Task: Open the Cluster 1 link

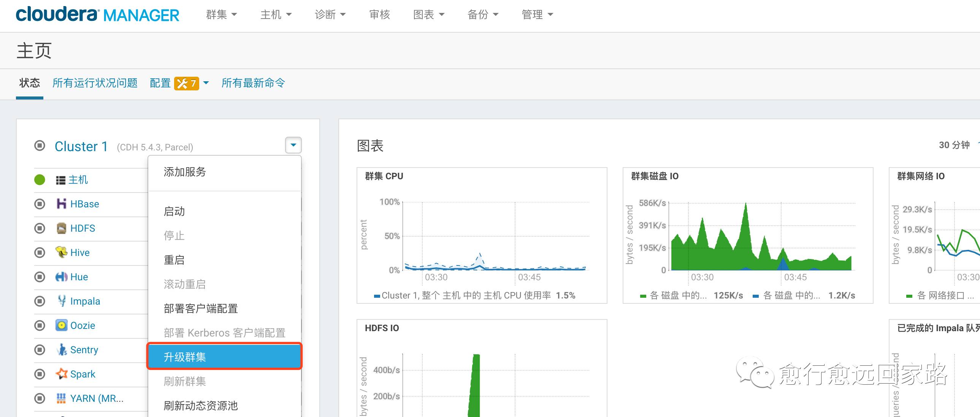Action: [81, 146]
